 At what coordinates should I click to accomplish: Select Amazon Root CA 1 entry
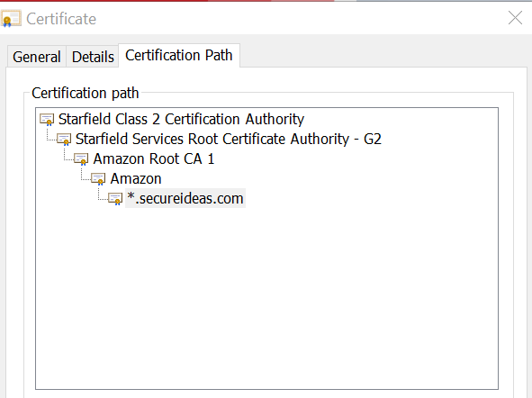[x=154, y=158]
